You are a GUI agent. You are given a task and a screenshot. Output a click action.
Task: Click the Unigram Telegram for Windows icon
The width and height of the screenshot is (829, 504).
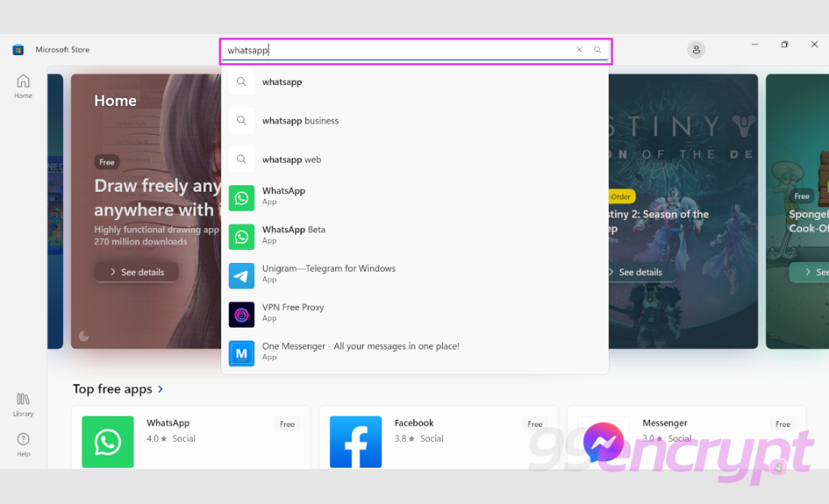(241, 275)
